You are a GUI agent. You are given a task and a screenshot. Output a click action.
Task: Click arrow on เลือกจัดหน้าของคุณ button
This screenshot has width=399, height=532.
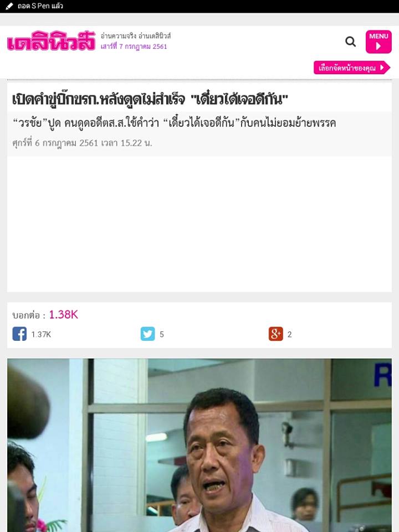(x=382, y=68)
